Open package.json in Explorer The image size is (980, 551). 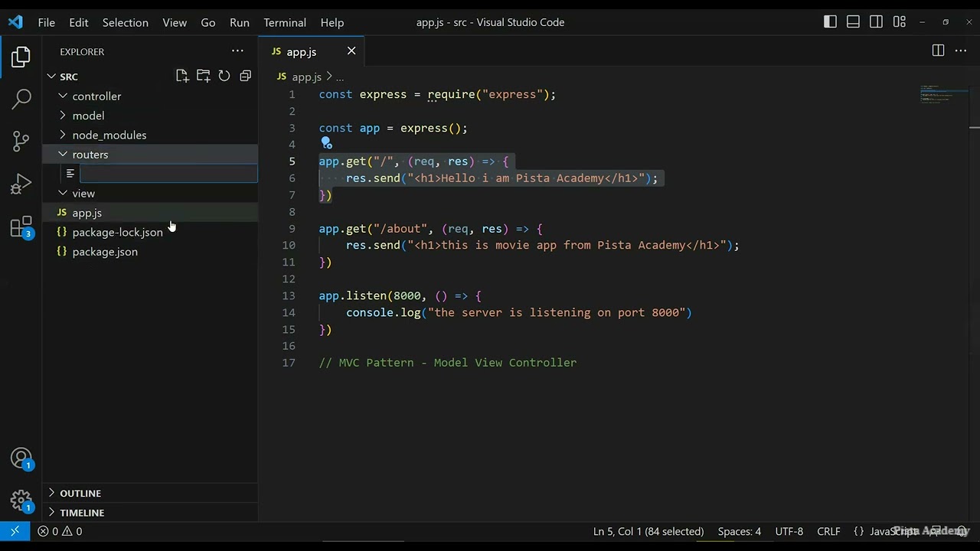(x=150, y=252)
